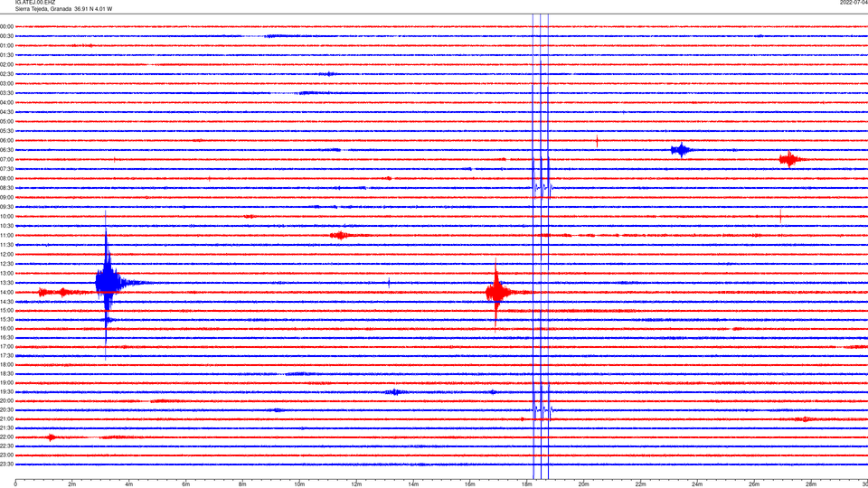Click the 20:30 time label
This screenshot has width=868, height=488.
(6, 410)
